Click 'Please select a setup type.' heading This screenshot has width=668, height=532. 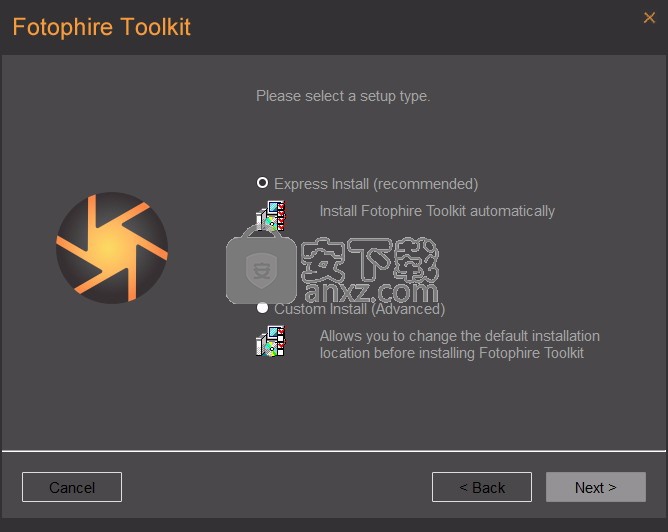[343, 96]
